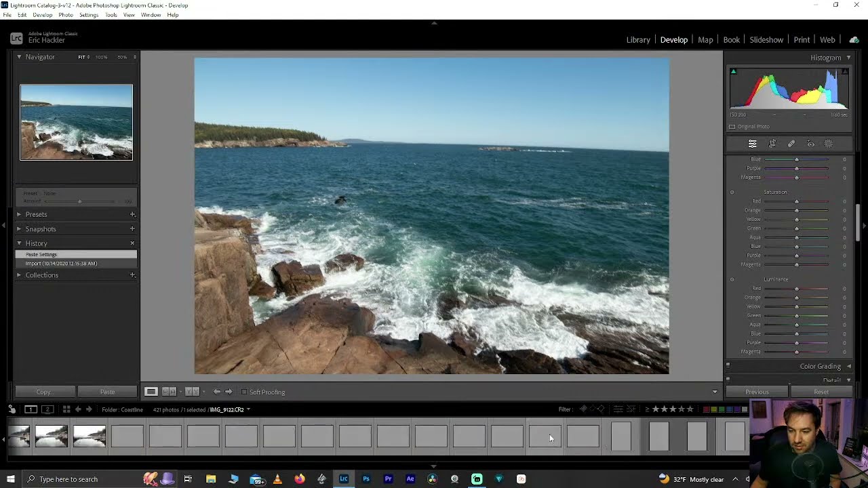
Task: Click the Previous button
Action: 757,392
